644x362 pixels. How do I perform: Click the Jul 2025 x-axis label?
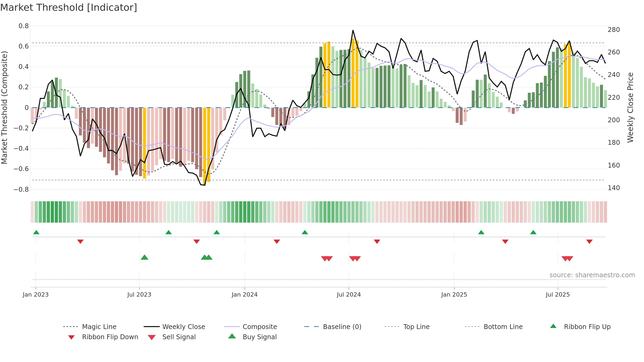tap(558, 295)
